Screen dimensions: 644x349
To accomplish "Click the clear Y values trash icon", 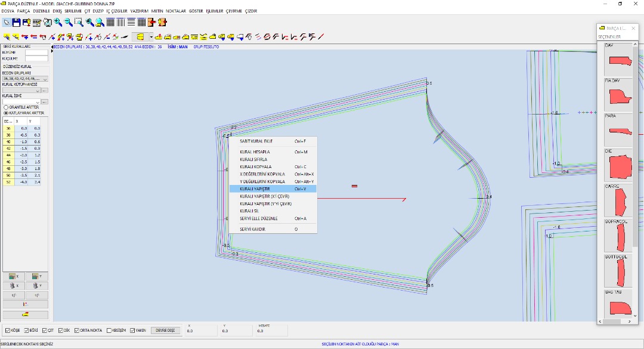I will click(36, 286).
